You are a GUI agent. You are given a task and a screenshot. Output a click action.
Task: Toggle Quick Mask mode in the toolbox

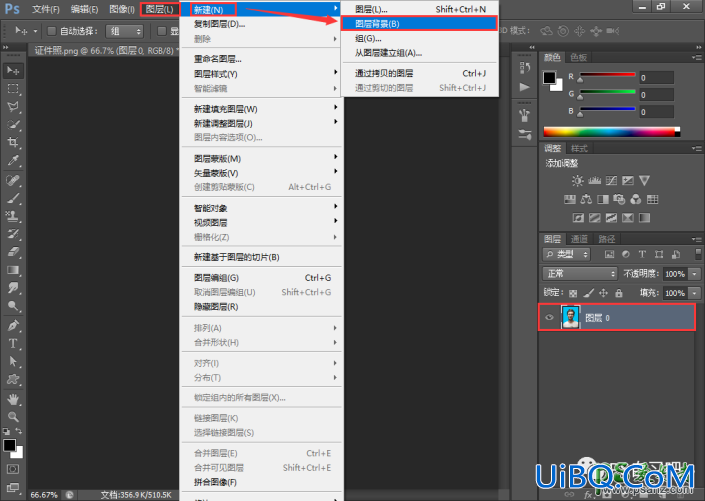tap(13, 469)
